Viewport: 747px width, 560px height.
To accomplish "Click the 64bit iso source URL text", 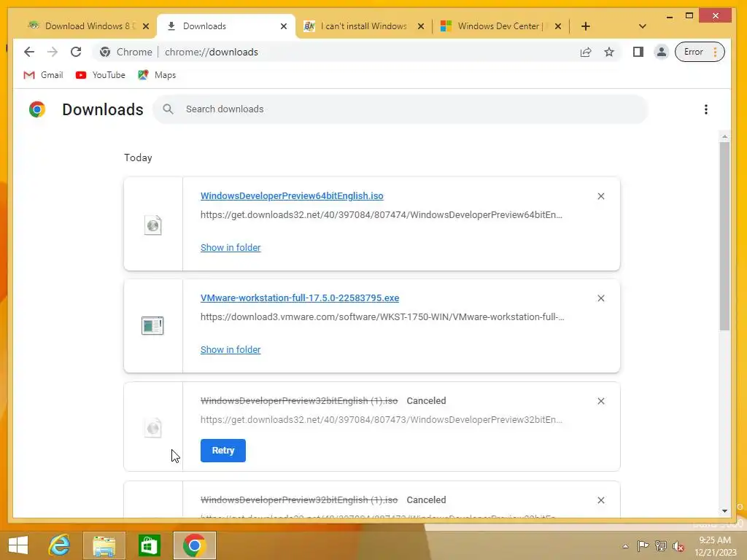I will tap(381, 215).
